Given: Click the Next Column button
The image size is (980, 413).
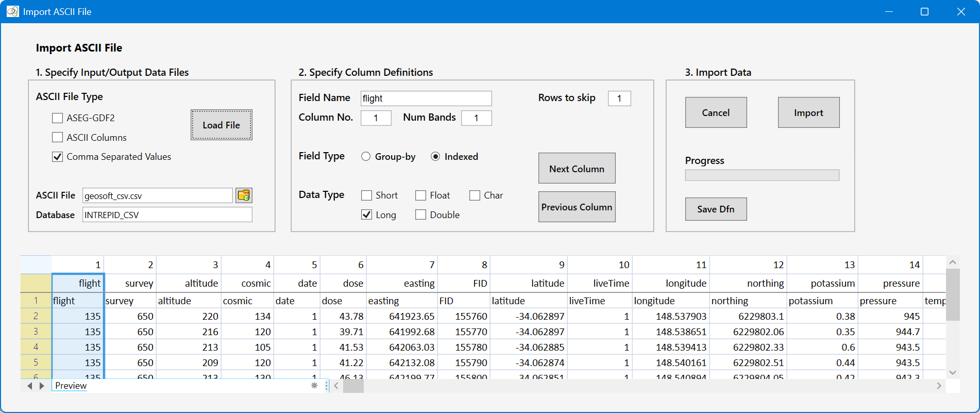Looking at the screenshot, I should [577, 168].
